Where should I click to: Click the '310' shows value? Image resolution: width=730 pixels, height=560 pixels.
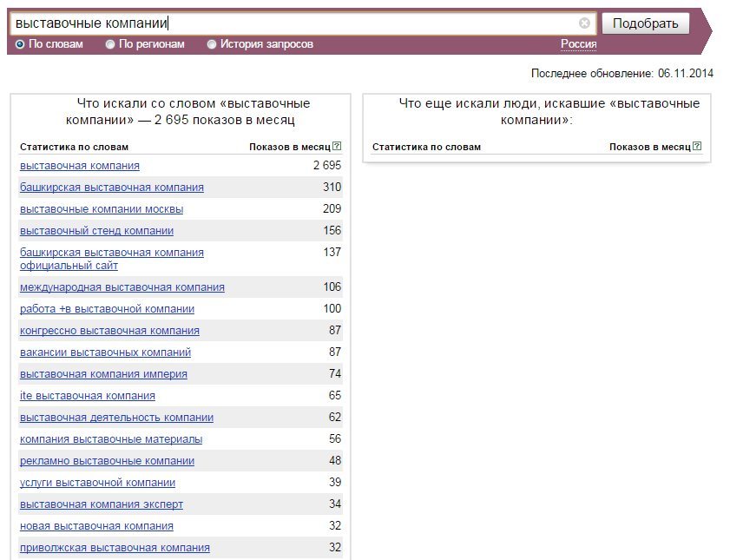click(332, 188)
